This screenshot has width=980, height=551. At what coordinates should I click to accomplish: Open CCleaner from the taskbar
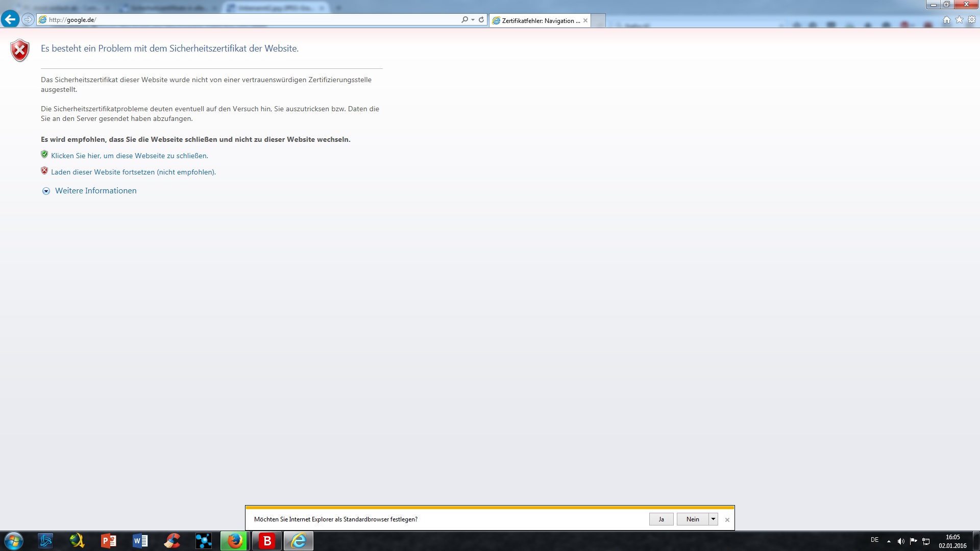tap(172, 541)
